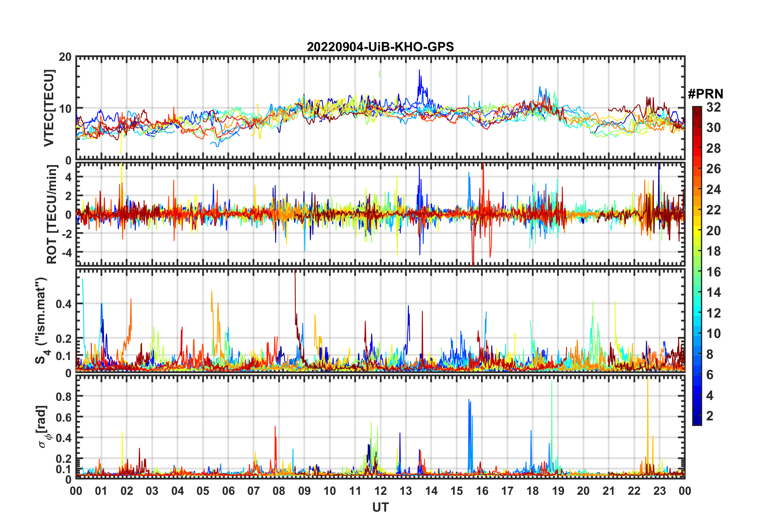Click the dark blue colorbar bottom near 2
Screen dimensions: 761x532
pos(697,417)
